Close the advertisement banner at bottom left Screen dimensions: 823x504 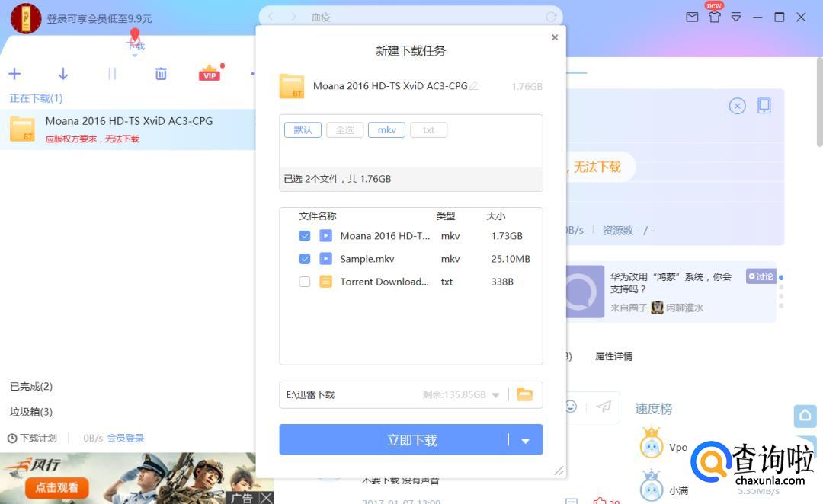[267, 497]
